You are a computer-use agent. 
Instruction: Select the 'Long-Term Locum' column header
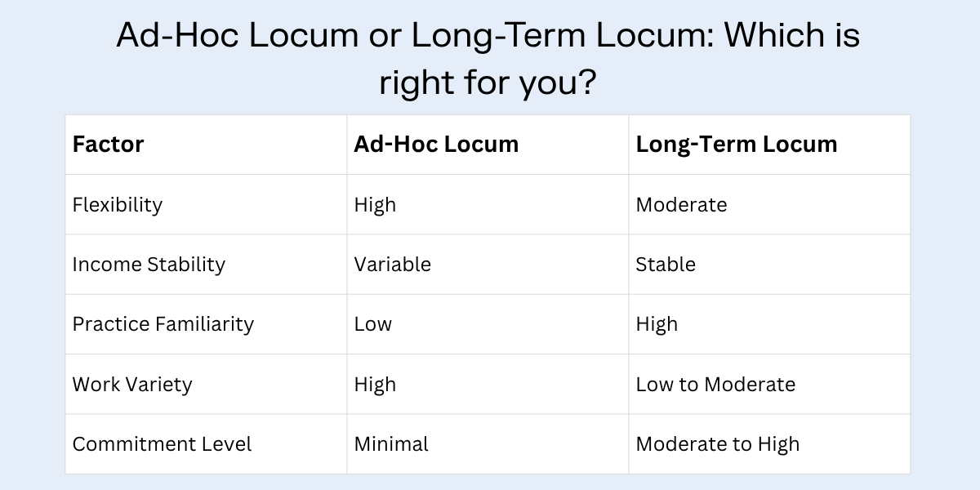737,145
